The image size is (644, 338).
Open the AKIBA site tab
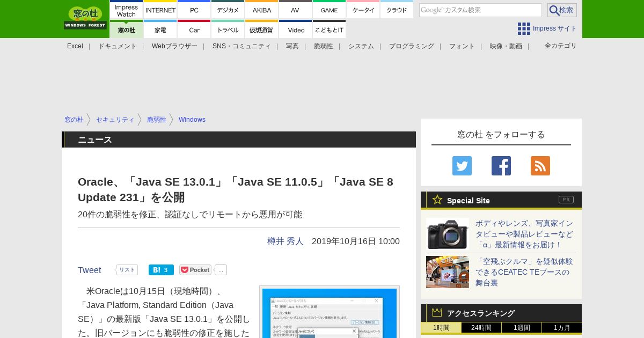click(262, 10)
